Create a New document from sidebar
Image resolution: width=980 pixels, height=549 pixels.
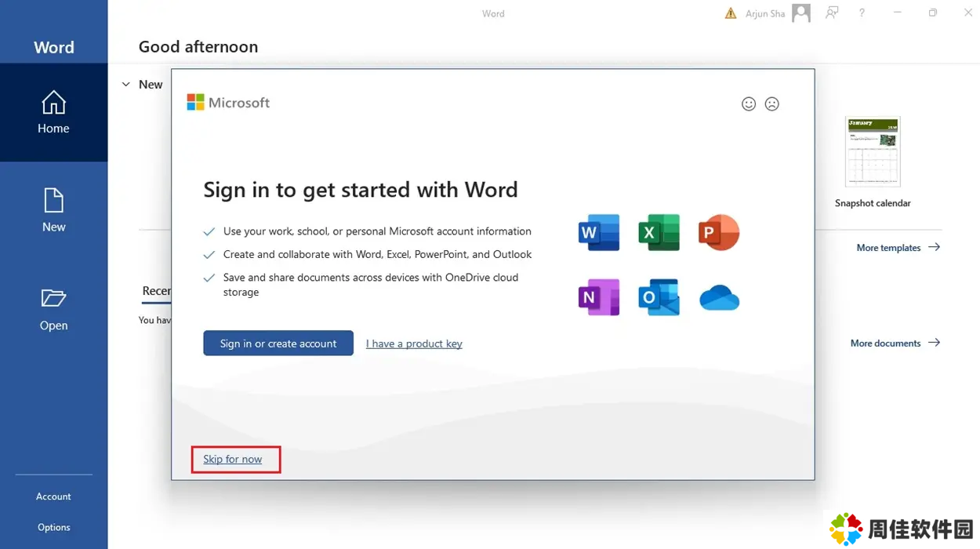[x=53, y=210]
